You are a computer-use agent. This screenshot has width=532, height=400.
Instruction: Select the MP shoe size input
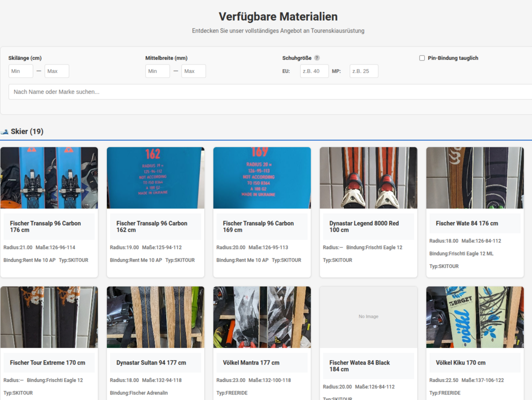coord(364,71)
